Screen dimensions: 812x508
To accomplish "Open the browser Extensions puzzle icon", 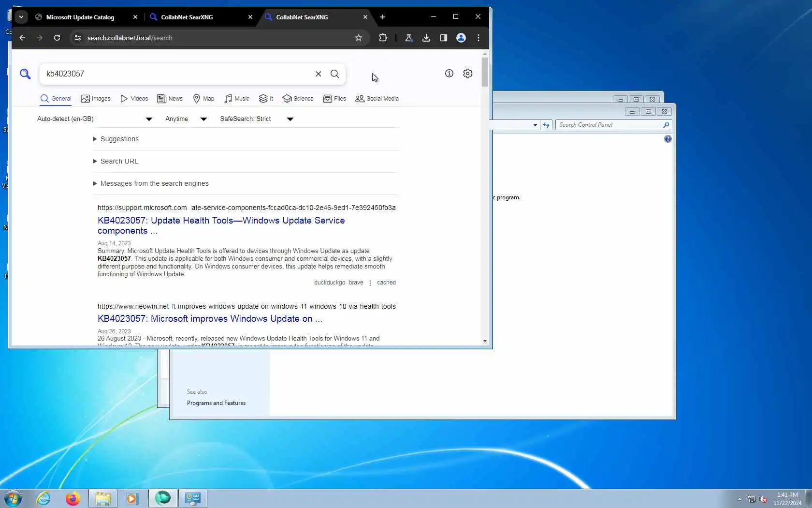I will pos(383,38).
